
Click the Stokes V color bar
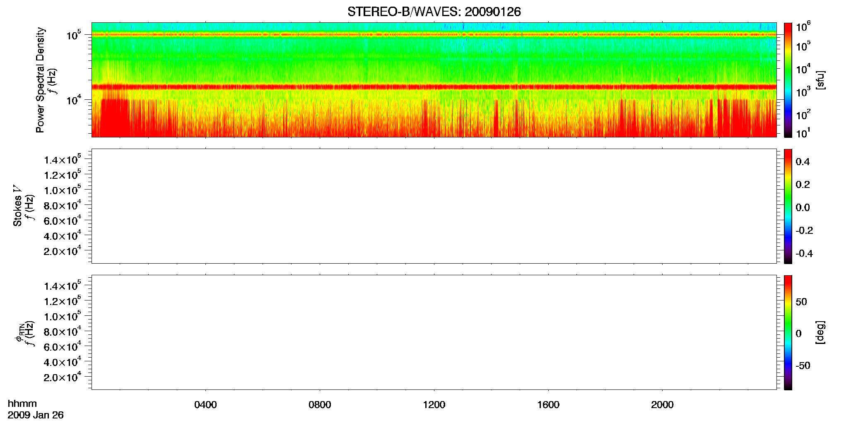pos(788,206)
